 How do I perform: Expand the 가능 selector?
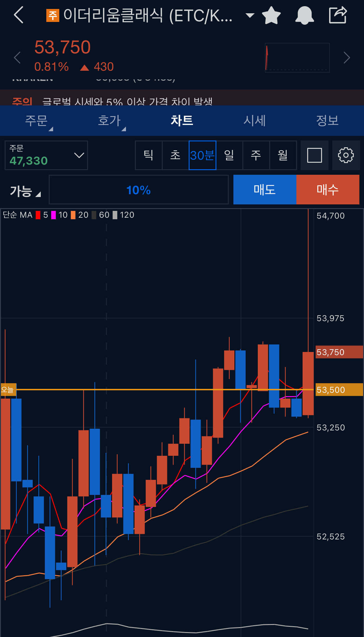[25, 191]
